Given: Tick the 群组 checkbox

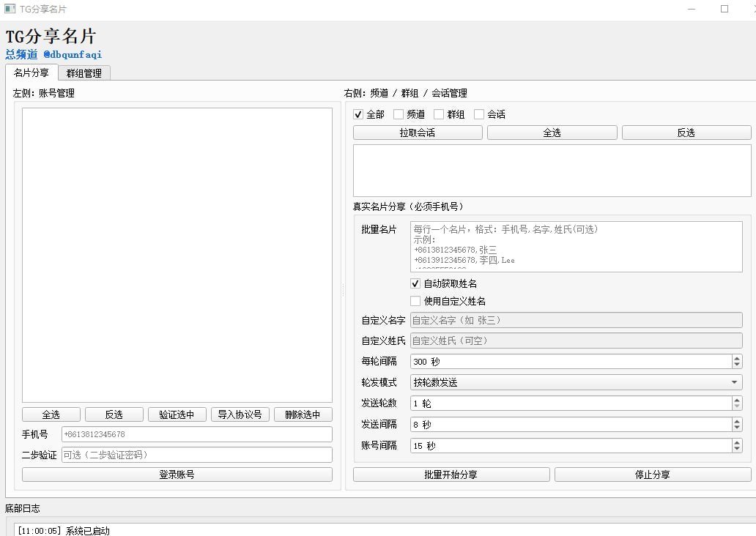Looking at the screenshot, I should [x=439, y=114].
